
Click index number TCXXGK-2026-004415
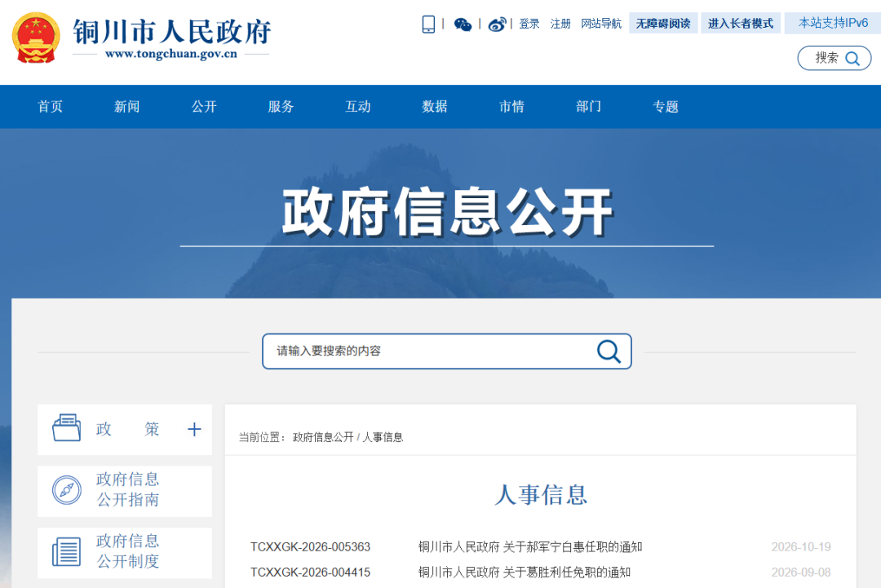point(310,573)
